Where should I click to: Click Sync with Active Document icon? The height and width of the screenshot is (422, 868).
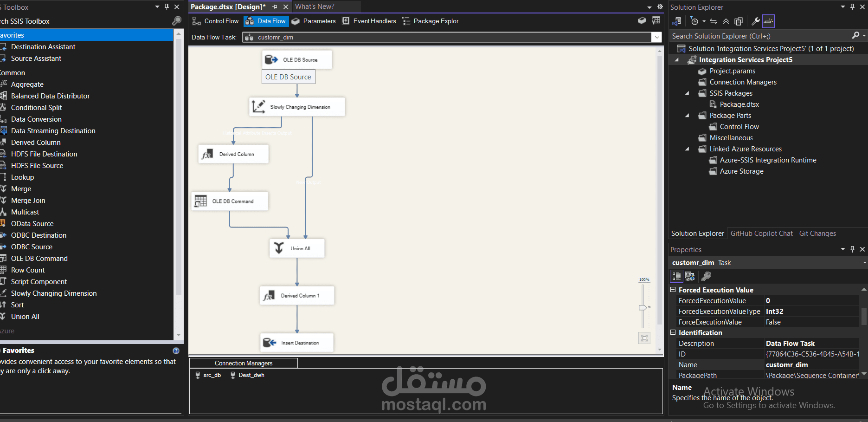[714, 21]
